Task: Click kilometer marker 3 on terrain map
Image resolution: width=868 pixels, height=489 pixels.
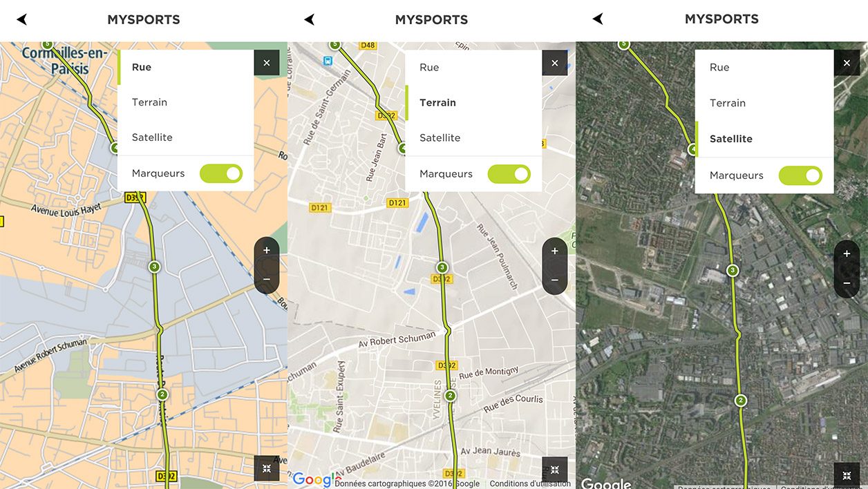Action: point(442,267)
